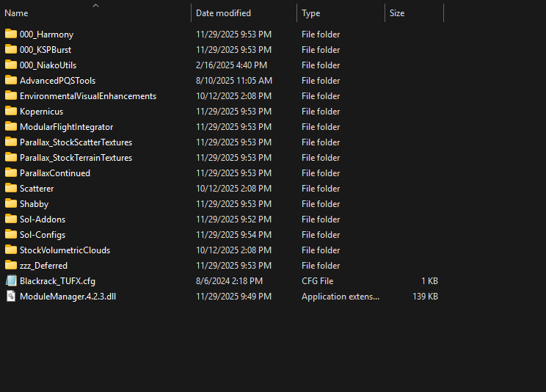Select the Sol-Configs folder name
The width and height of the screenshot is (546, 392).
pyautogui.click(x=43, y=234)
